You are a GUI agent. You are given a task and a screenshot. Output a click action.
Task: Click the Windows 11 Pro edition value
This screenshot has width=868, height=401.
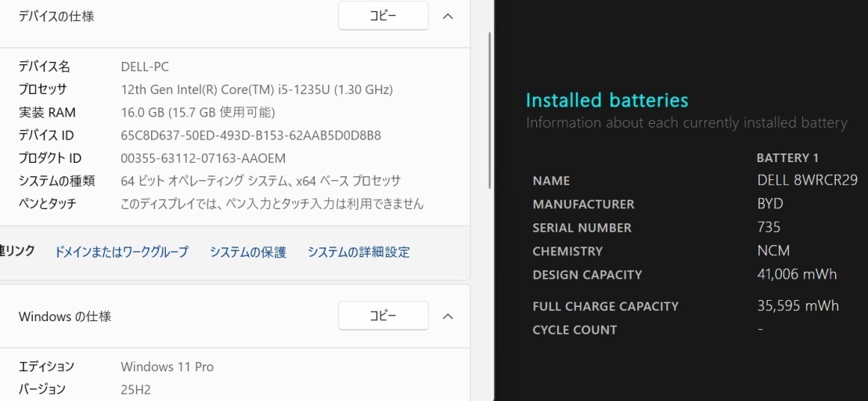pos(167,367)
